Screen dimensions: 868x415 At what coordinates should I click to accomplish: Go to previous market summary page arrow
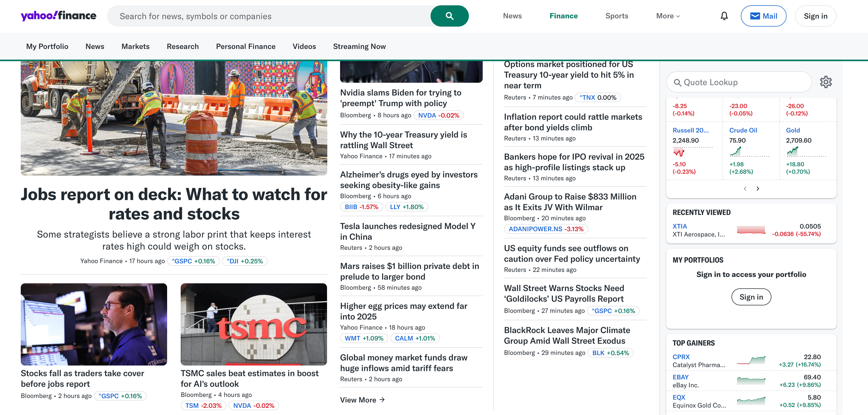click(745, 189)
